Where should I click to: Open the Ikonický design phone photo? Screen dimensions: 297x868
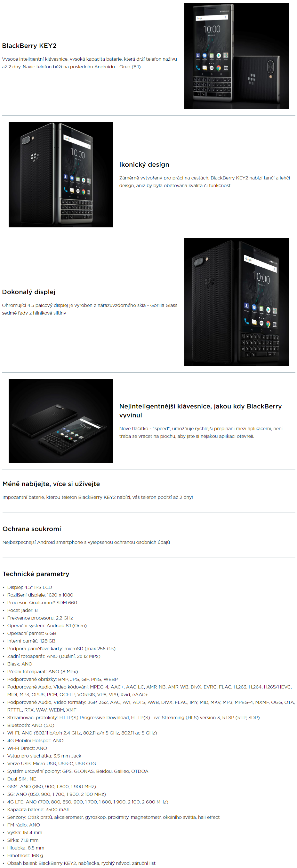(61, 175)
